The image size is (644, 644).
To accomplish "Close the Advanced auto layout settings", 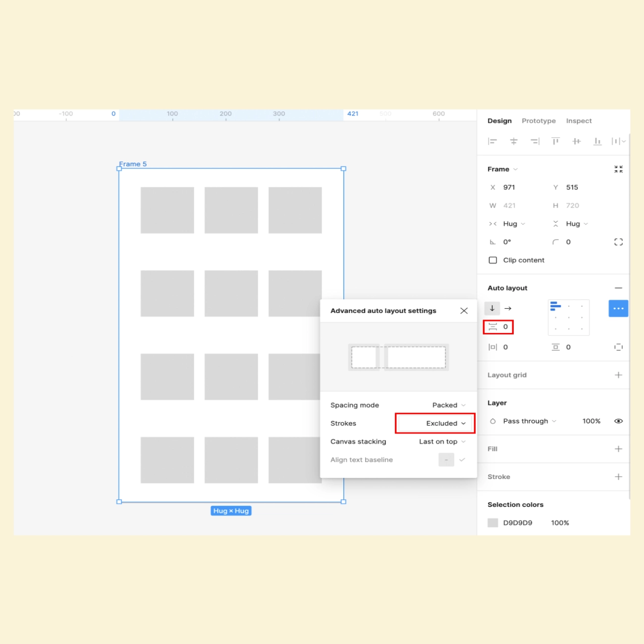I will click(x=464, y=311).
